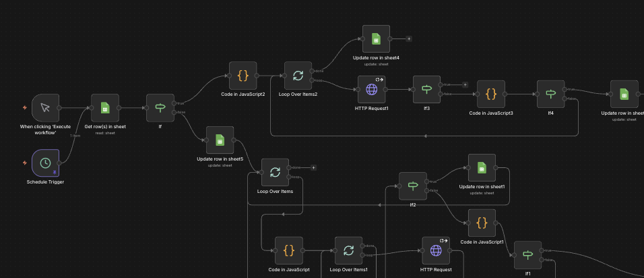This screenshot has height=278, width=644.
Task: Add a node on Loop Over Items done output
Action: [313, 168]
